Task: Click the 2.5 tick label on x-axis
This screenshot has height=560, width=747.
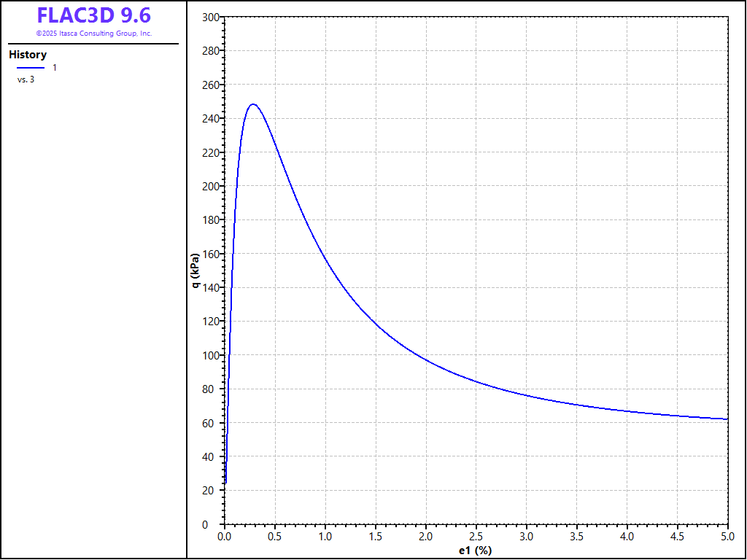Action: pos(476,537)
